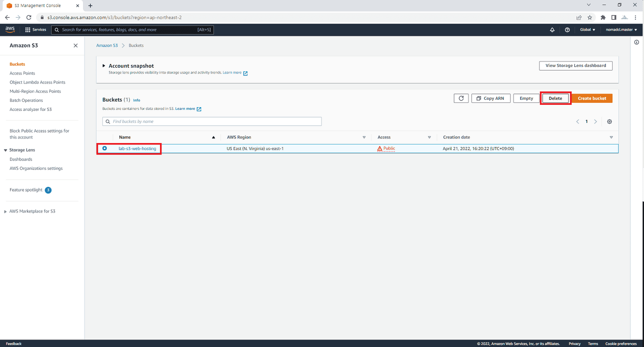Image resolution: width=644 pixels, height=347 pixels.
Task: Open Block Public Access settings for this account
Action: point(39,134)
